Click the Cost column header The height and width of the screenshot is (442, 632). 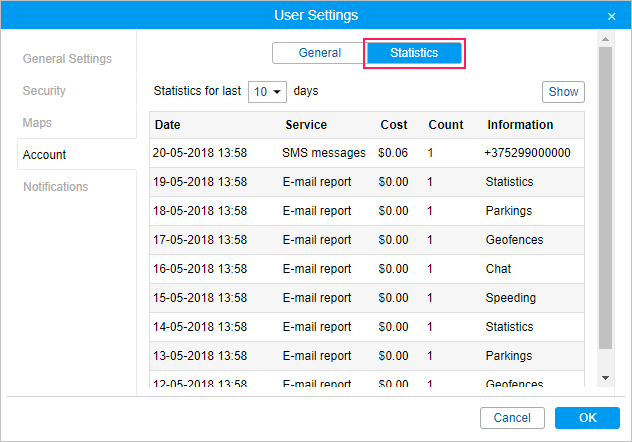394,125
